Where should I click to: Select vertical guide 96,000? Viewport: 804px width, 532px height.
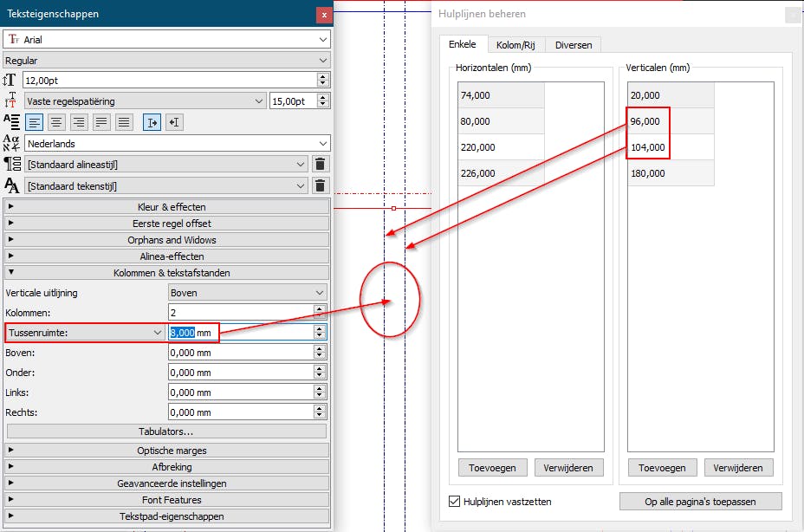(671, 121)
